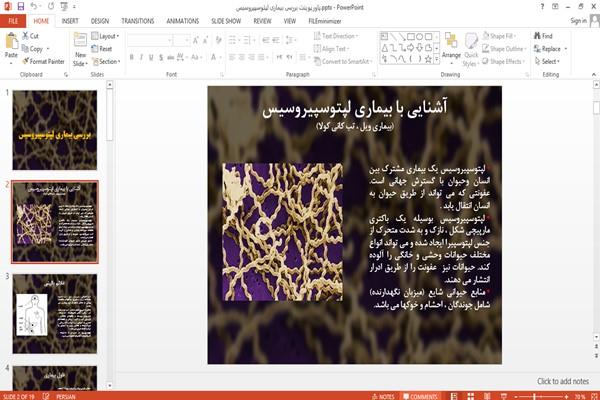
Task: Click the Undo arrow icon
Action: pos(34,7)
